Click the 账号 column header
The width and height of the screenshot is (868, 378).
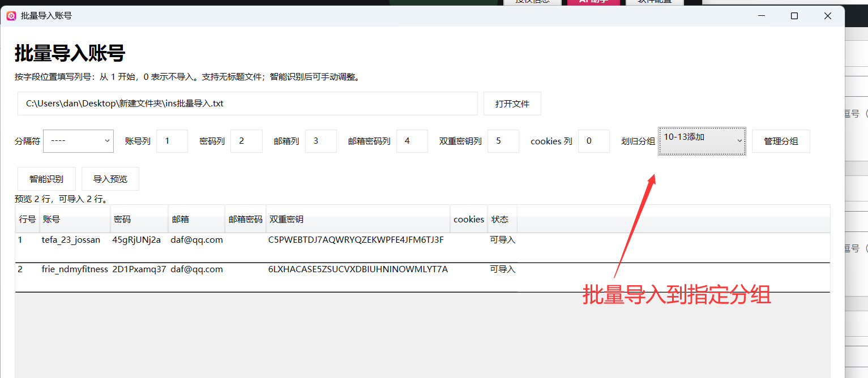tap(75, 219)
